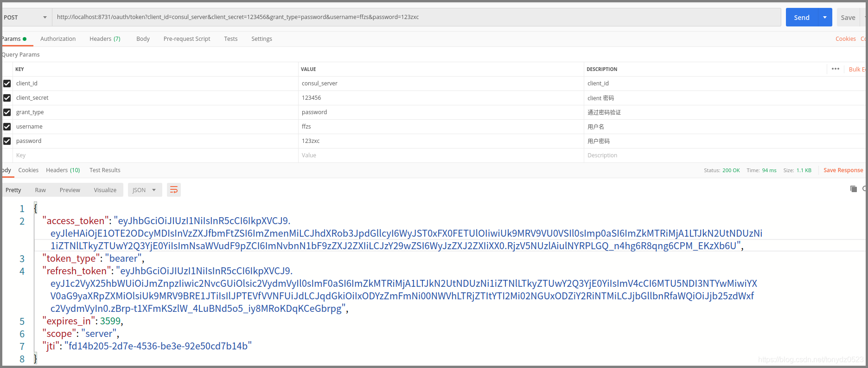
Task: Click the 1.1 KB size value
Action: [x=804, y=170]
